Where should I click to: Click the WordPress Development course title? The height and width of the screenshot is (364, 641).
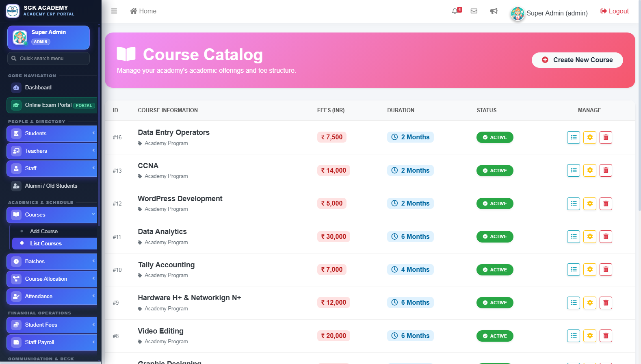180,199
